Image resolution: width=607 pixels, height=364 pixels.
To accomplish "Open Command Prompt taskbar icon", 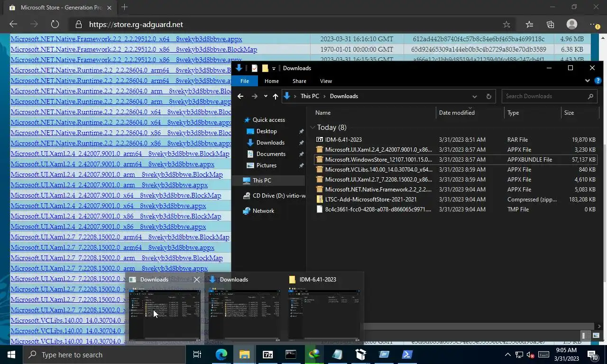I will pyautogui.click(x=291, y=355).
